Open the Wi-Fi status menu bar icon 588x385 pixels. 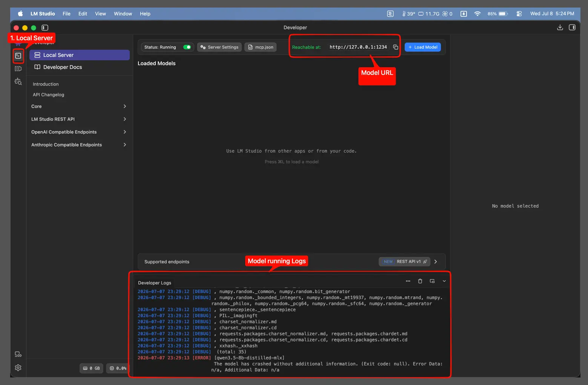pyautogui.click(x=477, y=14)
